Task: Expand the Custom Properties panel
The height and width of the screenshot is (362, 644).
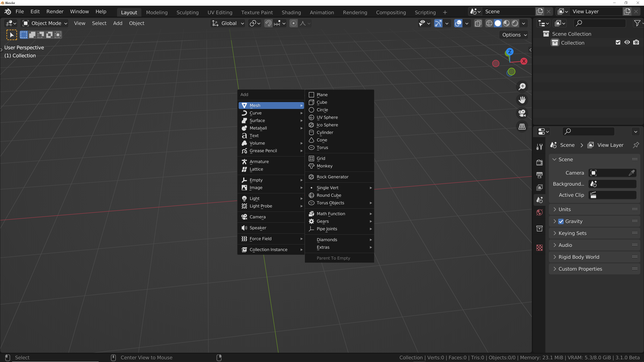Action: 594,269
